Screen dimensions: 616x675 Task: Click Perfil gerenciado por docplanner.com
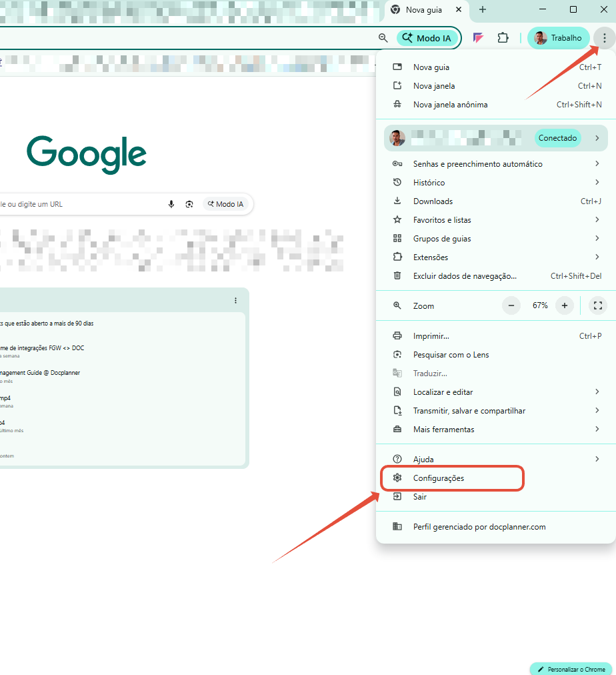point(495,527)
